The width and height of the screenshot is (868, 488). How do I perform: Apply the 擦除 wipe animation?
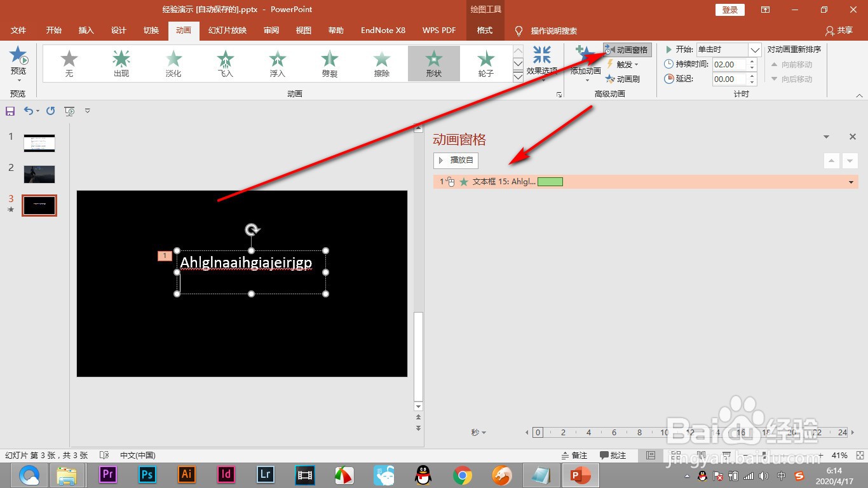(x=382, y=64)
